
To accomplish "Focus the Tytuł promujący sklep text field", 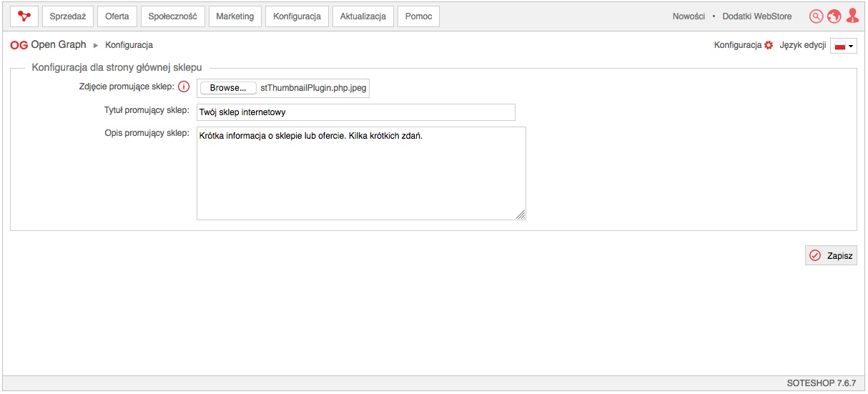I will tap(356, 112).
